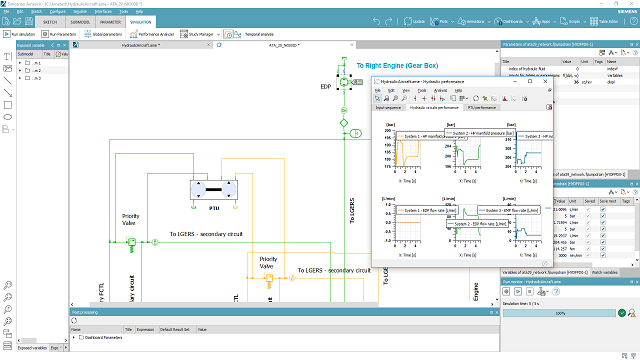Click the run options gear in Run monitor
The image size is (640, 360).
point(506,291)
